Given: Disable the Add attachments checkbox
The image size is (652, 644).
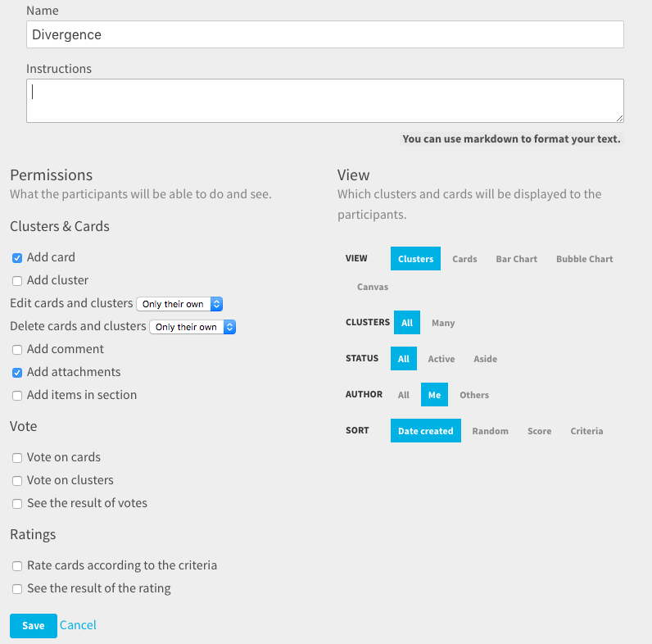Looking at the screenshot, I should [x=17, y=373].
